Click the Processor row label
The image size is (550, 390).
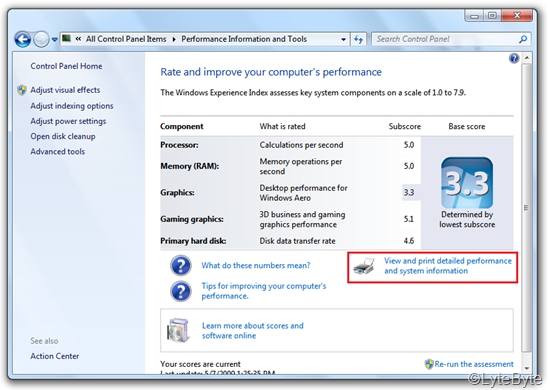[x=179, y=145]
